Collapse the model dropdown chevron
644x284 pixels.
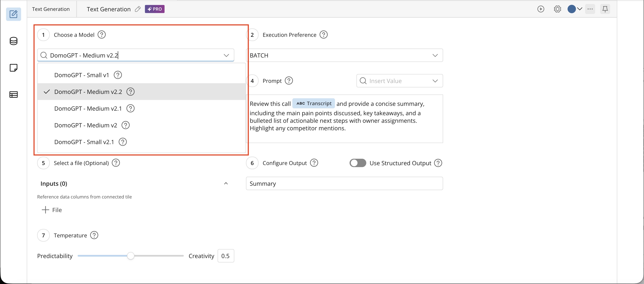click(226, 55)
